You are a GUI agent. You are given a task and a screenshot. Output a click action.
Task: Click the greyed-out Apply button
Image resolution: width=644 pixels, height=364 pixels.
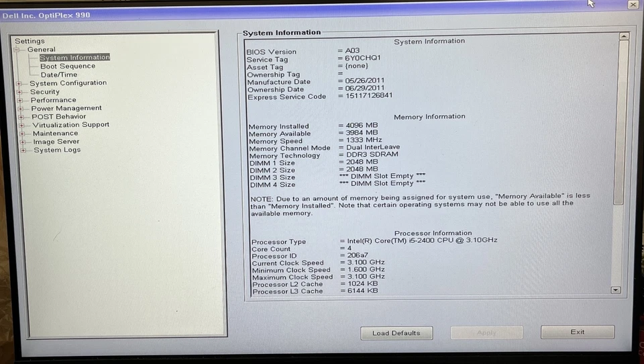coord(486,332)
